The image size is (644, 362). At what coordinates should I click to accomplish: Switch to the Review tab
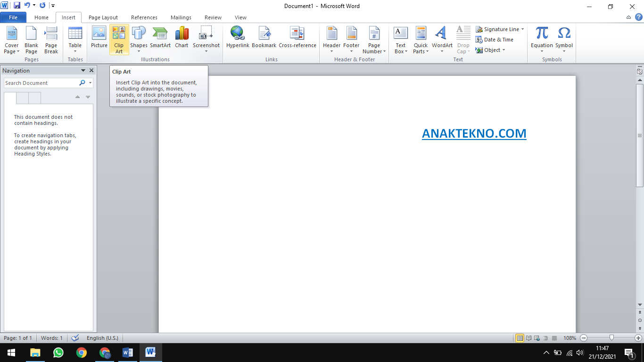click(213, 17)
